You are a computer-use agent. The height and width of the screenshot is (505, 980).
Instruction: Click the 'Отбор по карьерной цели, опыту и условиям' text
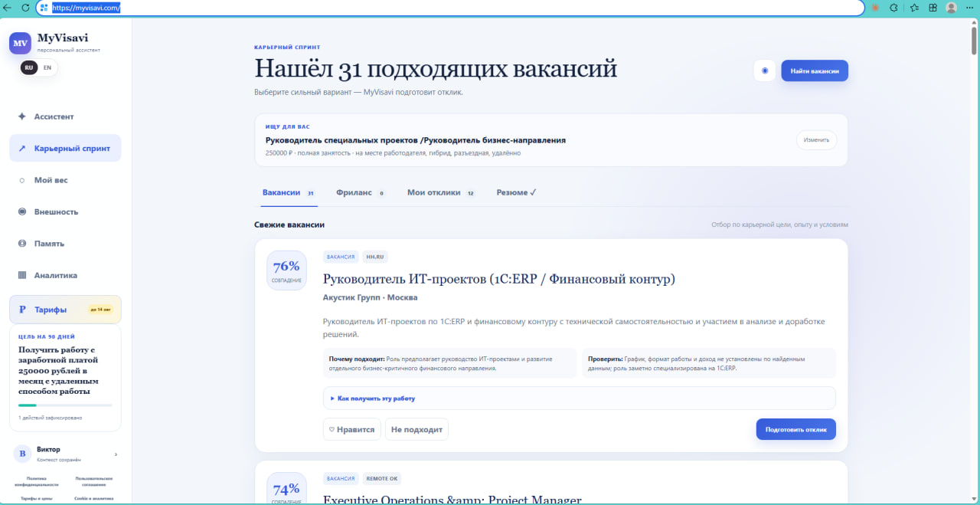click(779, 225)
